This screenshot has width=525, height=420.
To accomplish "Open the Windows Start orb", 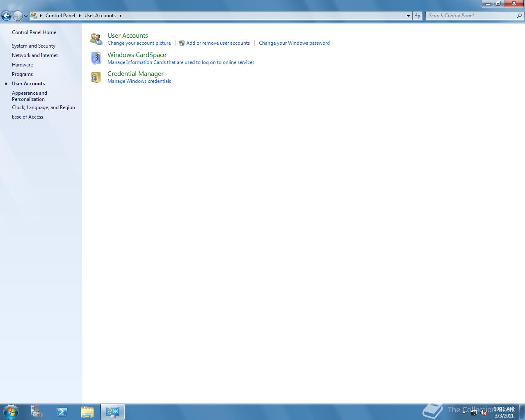I will [11, 412].
